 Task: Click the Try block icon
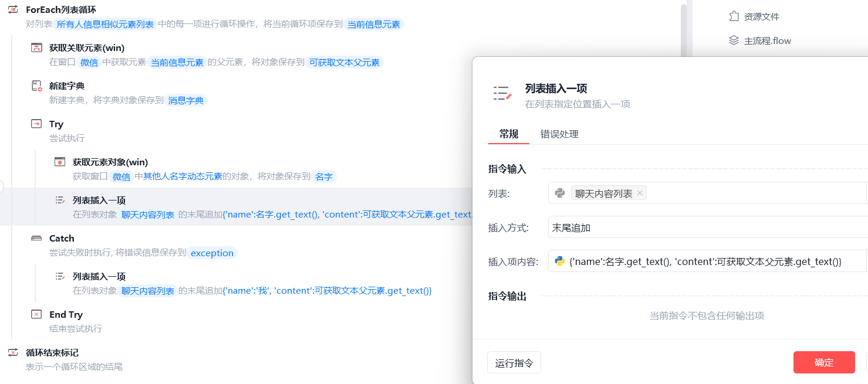pos(36,124)
